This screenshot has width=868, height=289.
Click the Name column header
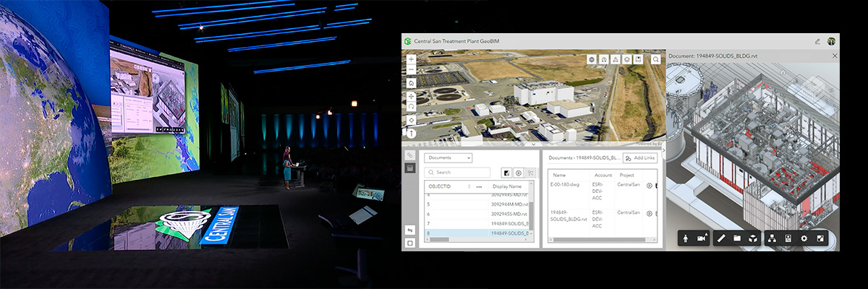559,175
